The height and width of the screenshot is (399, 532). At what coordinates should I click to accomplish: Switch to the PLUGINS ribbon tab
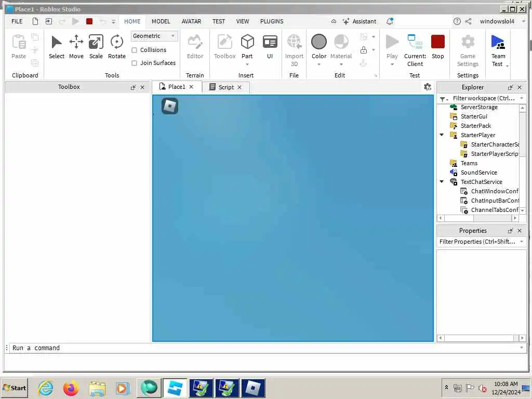pos(272,21)
